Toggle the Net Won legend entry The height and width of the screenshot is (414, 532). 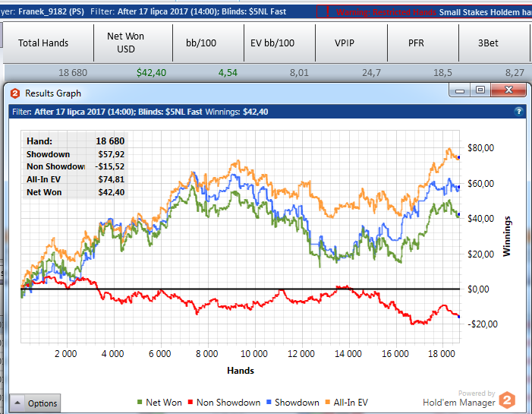(159, 403)
